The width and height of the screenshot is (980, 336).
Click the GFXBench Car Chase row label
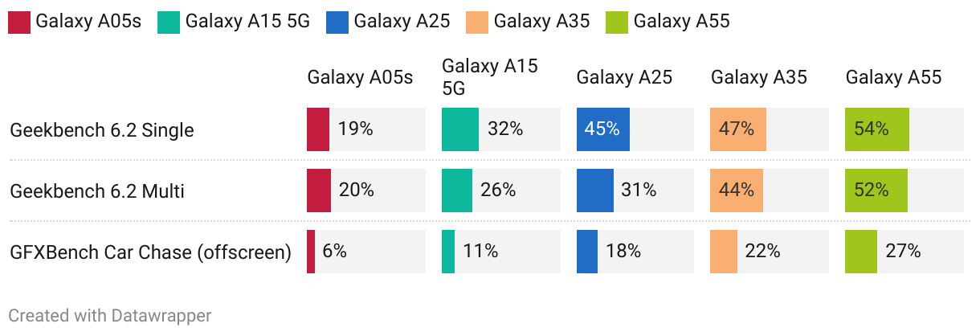click(150, 252)
